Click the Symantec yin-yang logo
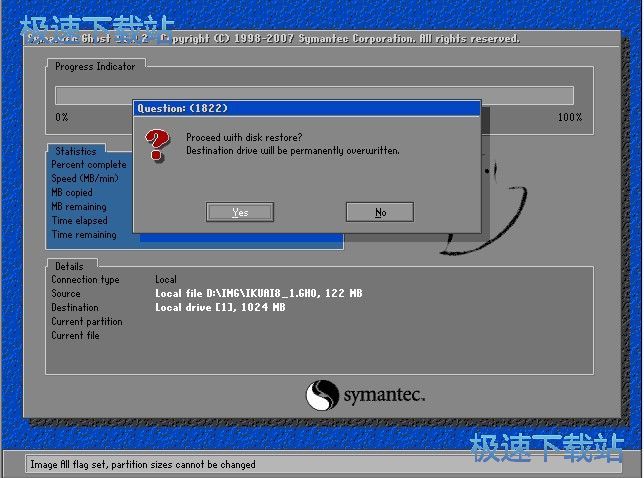This screenshot has width=644, height=478. coord(322,395)
